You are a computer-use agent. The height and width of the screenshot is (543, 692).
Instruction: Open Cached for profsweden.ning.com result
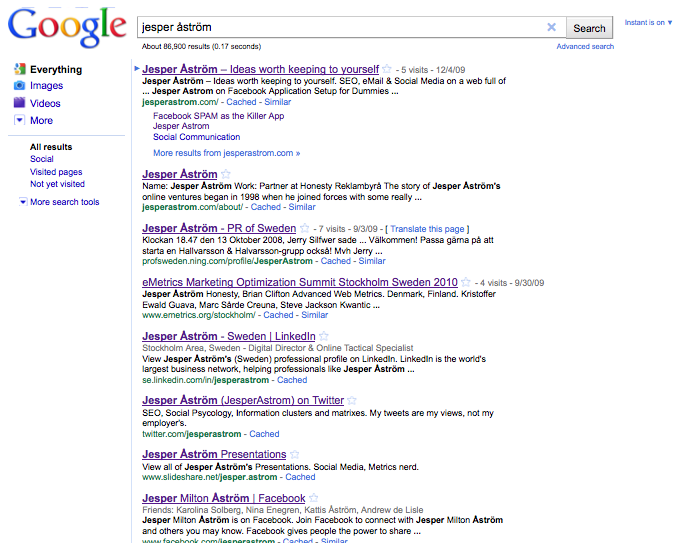tap(335, 261)
